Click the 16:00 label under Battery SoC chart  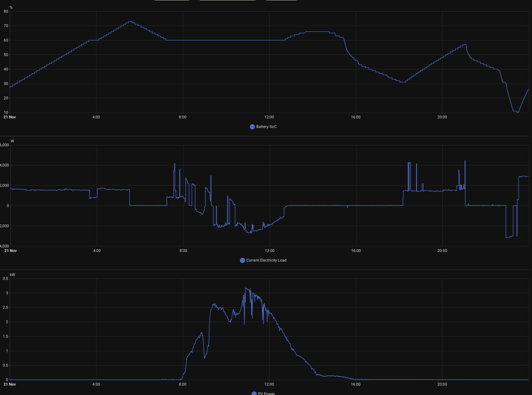[x=355, y=117]
